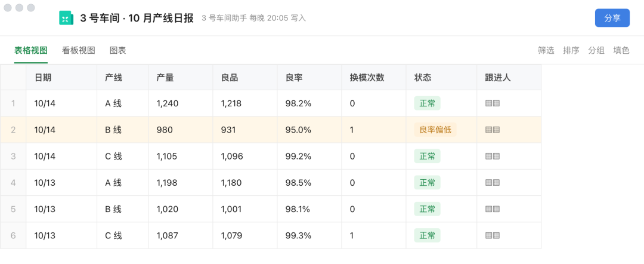This screenshot has height=264, width=644.
Task: Click the 良率 column header
Action: point(309,77)
